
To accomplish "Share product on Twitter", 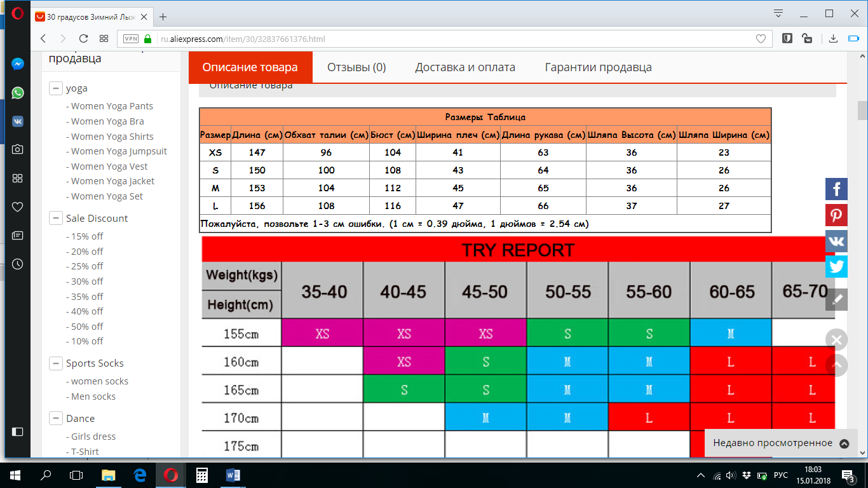I will point(836,266).
